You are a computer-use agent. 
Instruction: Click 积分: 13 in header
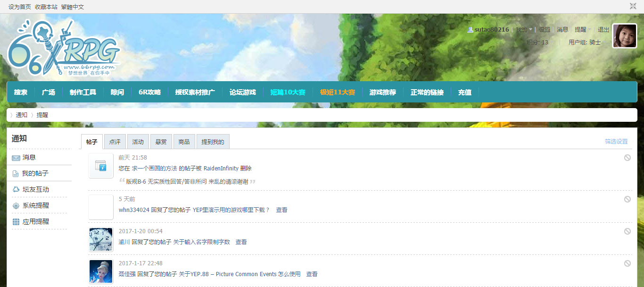pyautogui.click(x=537, y=42)
